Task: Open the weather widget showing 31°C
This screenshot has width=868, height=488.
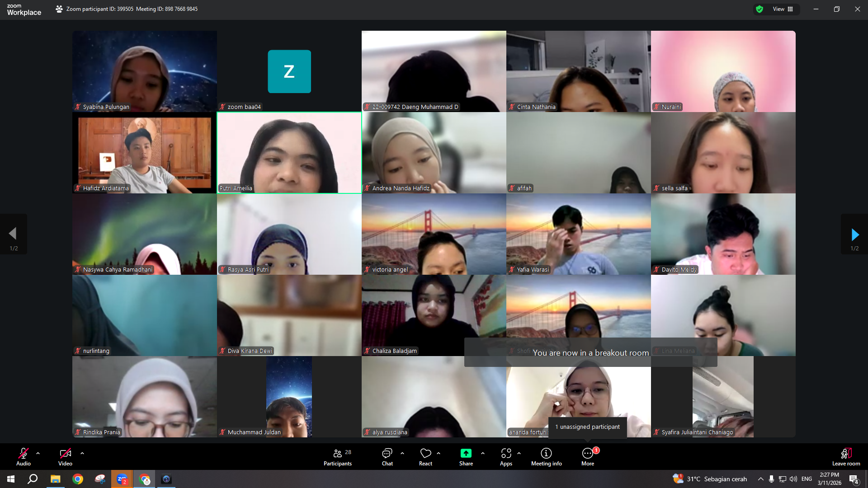Action: pyautogui.click(x=710, y=479)
